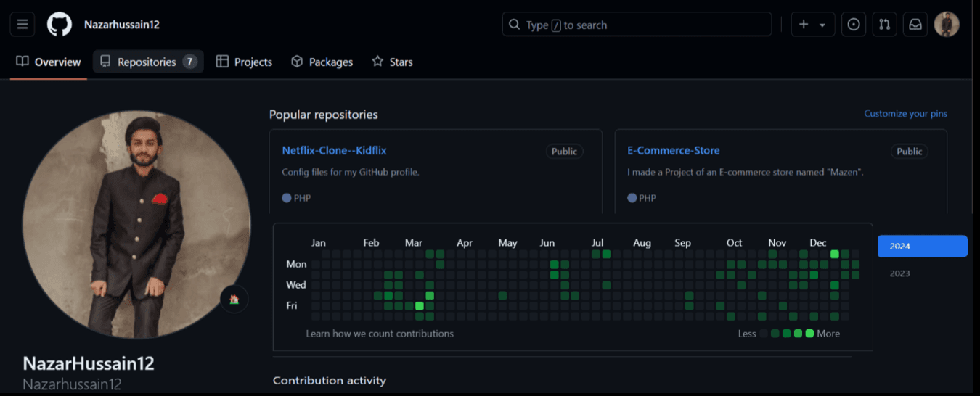
Task: Select the 2023 contribution year
Action: click(900, 273)
